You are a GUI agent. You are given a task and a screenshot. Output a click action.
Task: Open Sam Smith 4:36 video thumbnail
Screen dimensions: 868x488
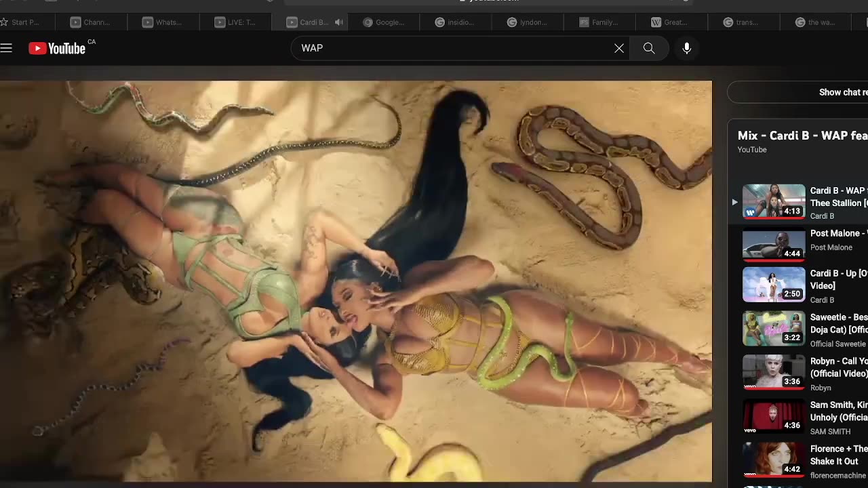click(774, 416)
